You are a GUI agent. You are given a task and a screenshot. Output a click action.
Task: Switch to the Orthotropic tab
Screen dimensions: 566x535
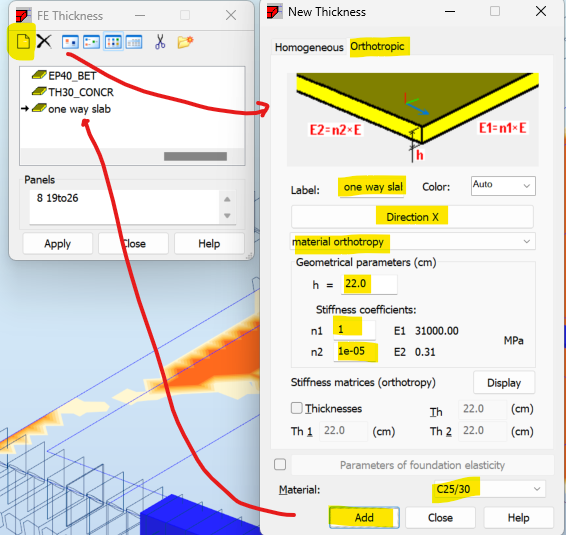coord(378,47)
